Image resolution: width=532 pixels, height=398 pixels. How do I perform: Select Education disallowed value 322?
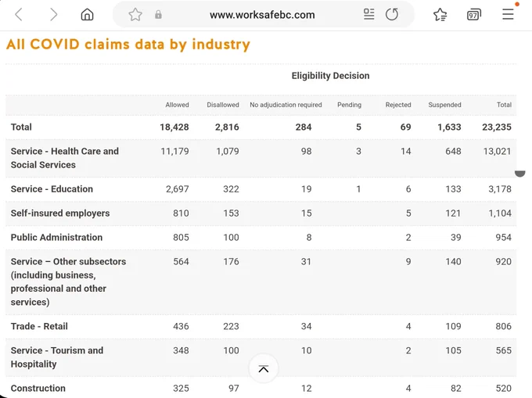point(231,188)
